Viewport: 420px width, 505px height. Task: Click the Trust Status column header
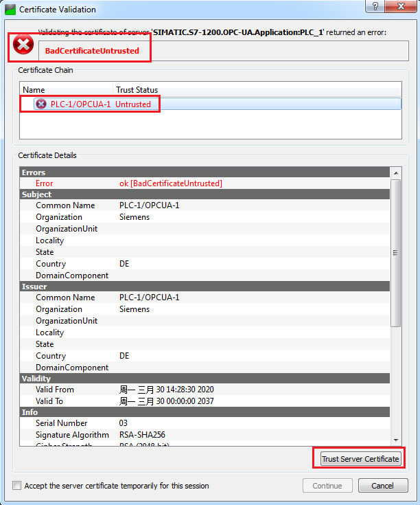pyautogui.click(x=137, y=89)
